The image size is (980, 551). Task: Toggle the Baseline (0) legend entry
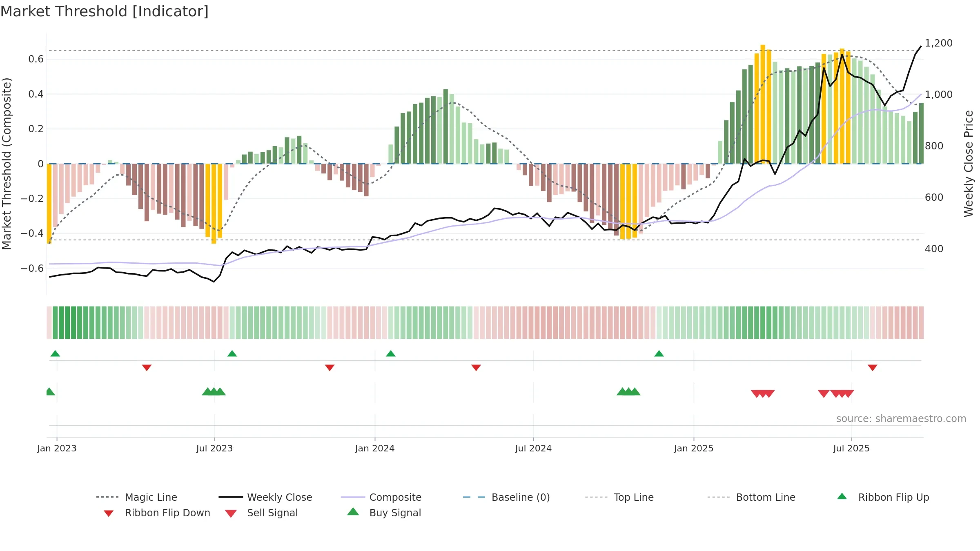pyautogui.click(x=506, y=497)
